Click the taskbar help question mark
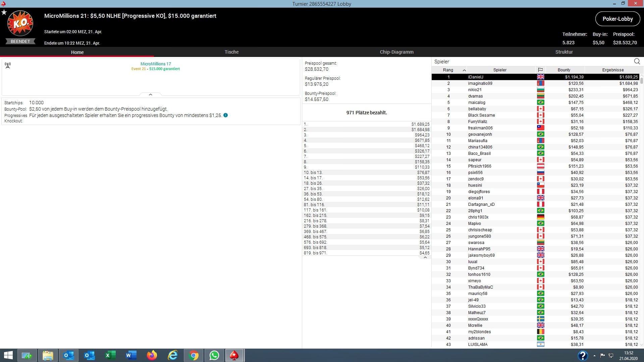Image resolution: width=644 pixels, height=362 pixels. pyautogui.click(x=583, y=355)
